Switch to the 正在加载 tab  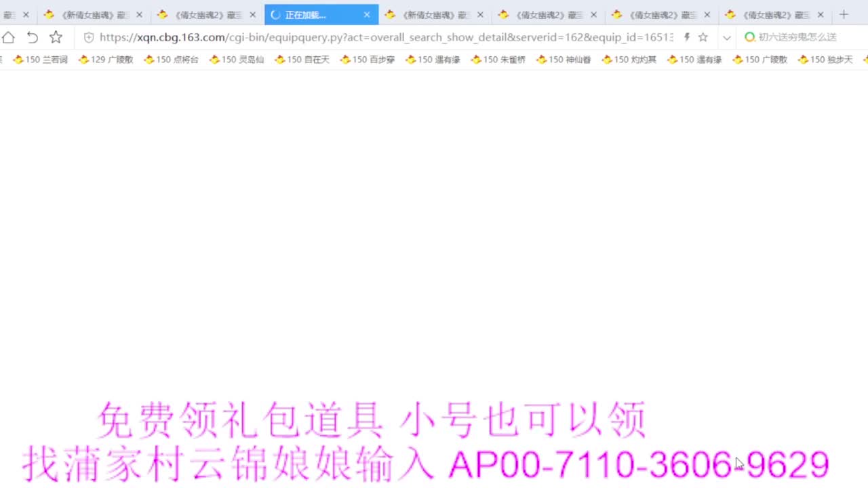tap(319, 14)
